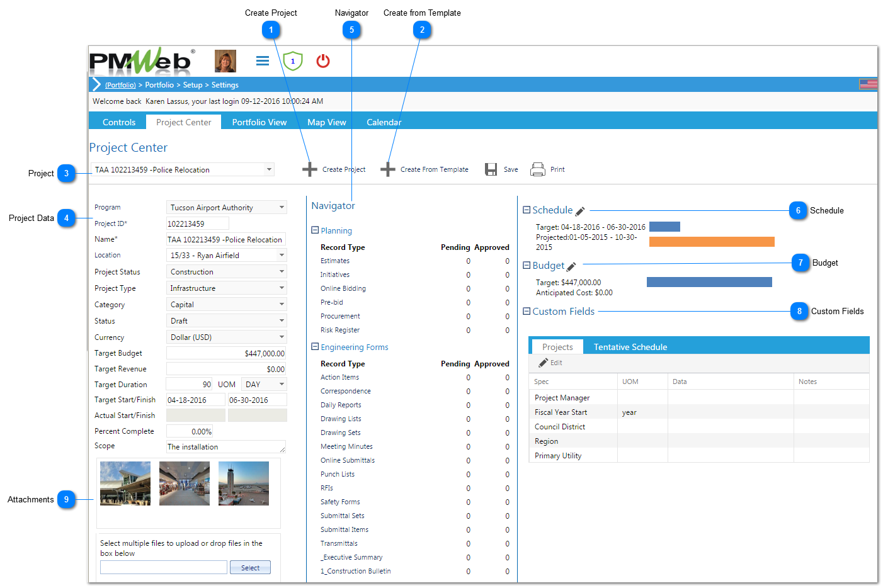Open the Calendar tab
883x588 pixels.
coord(384,122)
